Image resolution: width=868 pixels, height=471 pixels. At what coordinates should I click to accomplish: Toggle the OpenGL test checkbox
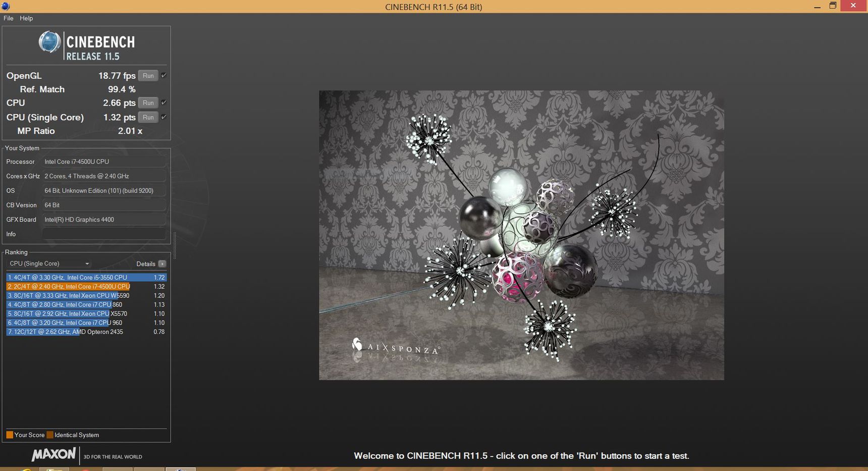coord(164,75)
